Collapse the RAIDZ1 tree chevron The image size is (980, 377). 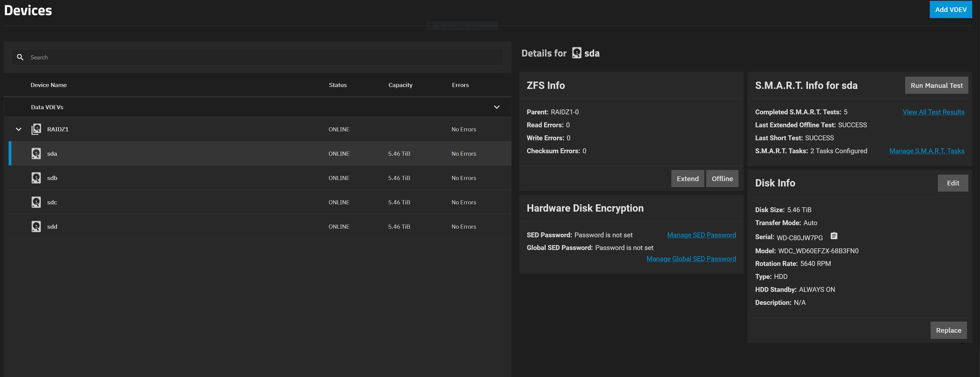(18, 129)
